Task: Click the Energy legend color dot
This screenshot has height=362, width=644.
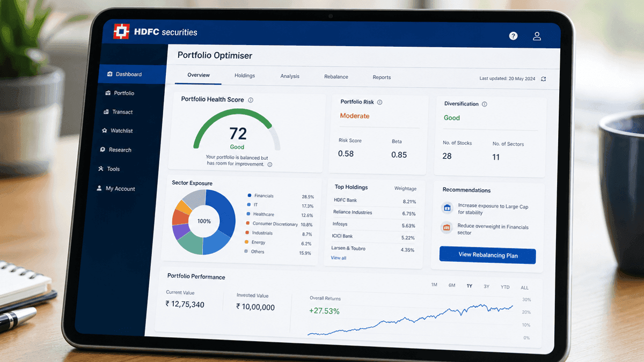Action: 246,242
